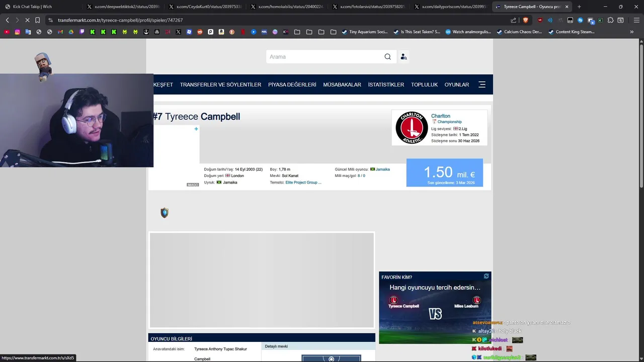Open the Extensions puzzle-piece menu
Viewport: 644px width, 362px height.
click(x=610, y=20)
